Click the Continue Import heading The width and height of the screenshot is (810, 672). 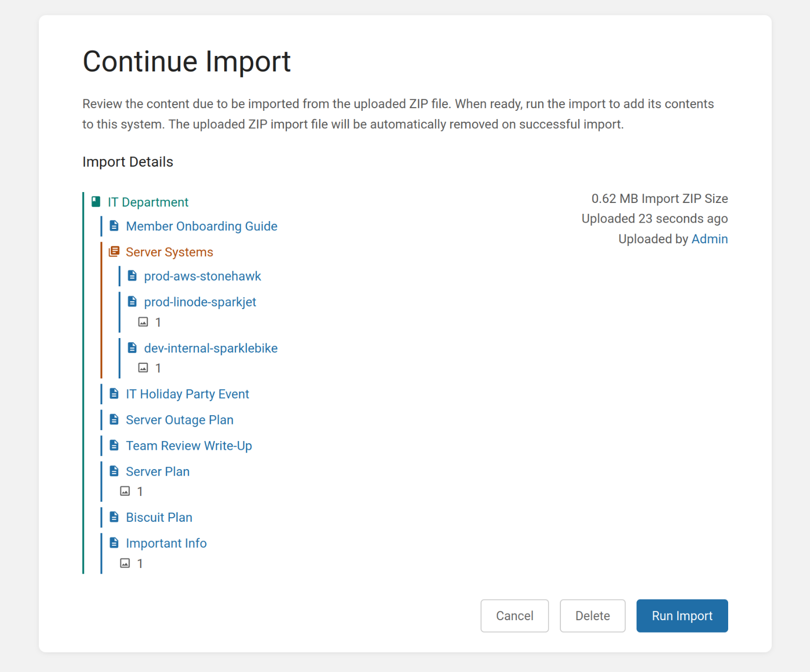[186, 62]
